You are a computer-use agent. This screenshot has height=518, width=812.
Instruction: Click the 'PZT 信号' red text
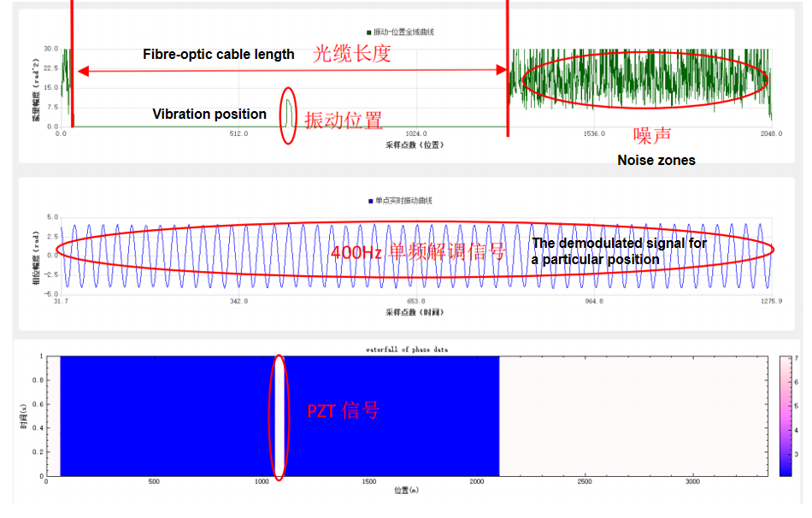tap(343, 411)
